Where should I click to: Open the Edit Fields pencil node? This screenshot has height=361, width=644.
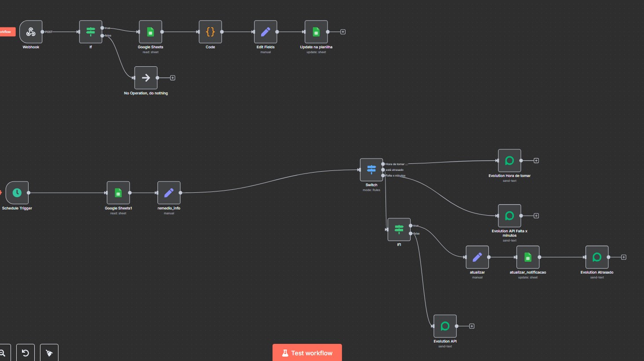[266, 32]
